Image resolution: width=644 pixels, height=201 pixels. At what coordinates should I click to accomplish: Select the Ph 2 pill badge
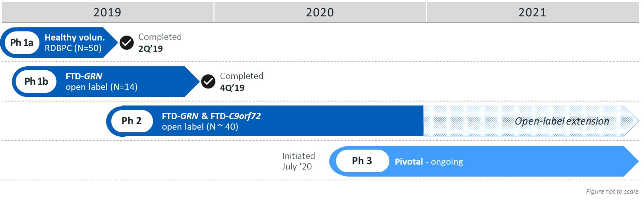coord(132,121)
